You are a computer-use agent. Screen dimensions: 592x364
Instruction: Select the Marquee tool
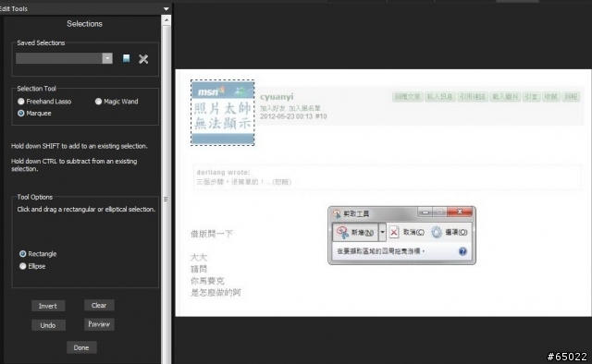click(x=20, y=113)
